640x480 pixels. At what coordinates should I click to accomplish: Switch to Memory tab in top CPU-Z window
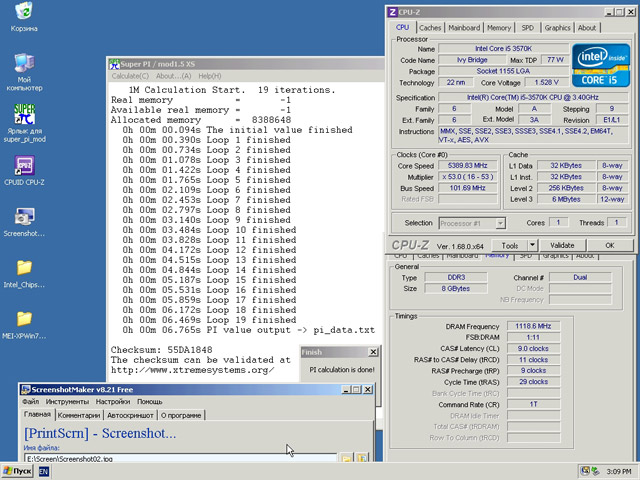point(499,28)
